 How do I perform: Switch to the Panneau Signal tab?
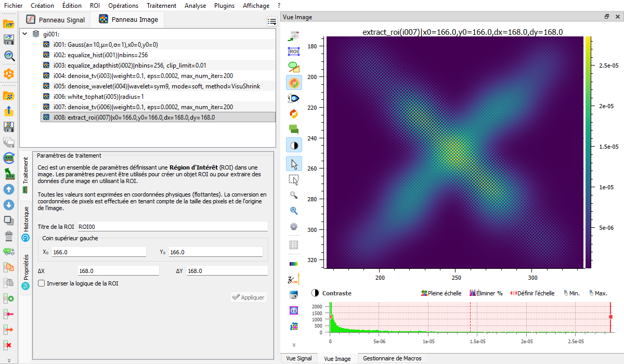[x=56, y=20]
